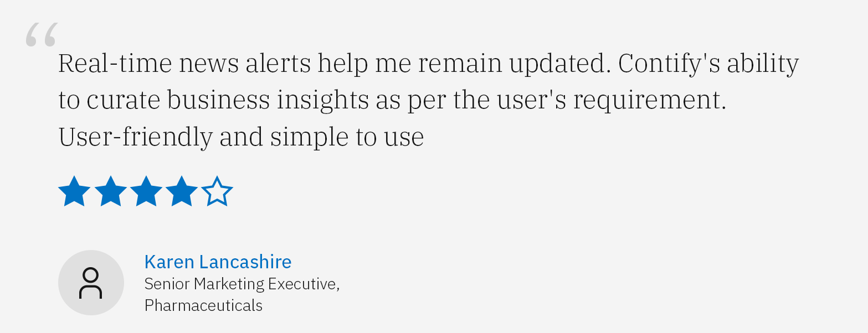Select the second filled rating star
The width and height of the screenshot is (868, 333).
click(110, 191)
